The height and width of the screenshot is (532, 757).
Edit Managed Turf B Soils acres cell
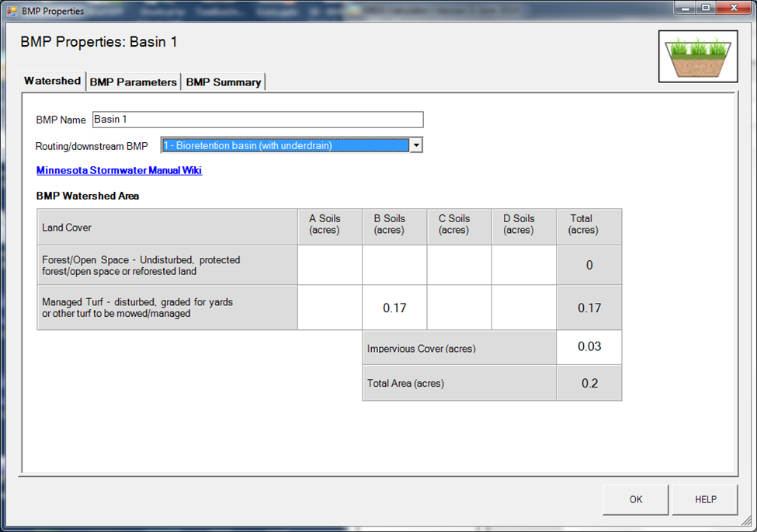[x=394, y=308]
